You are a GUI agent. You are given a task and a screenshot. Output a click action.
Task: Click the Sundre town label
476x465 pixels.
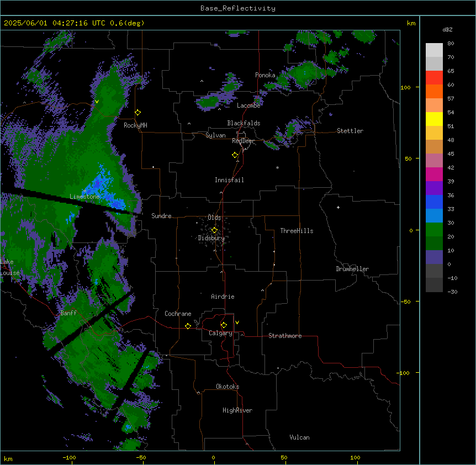[x=161, y=216]
